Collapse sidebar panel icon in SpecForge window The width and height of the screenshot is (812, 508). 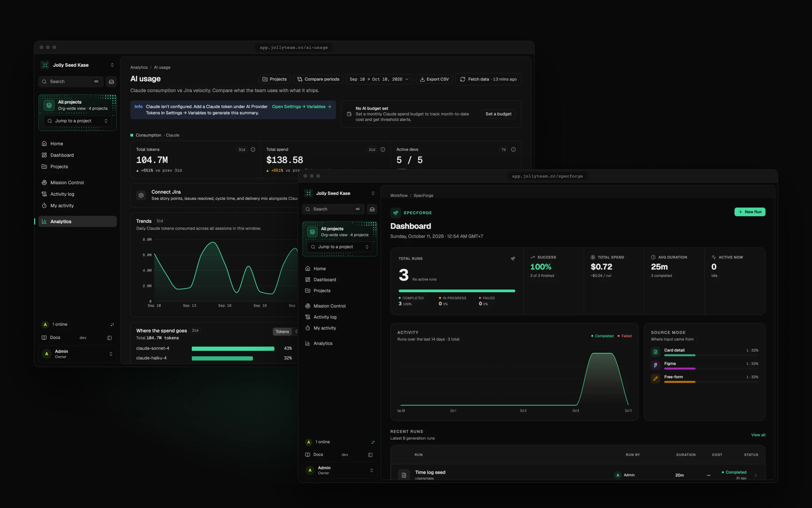370,455
